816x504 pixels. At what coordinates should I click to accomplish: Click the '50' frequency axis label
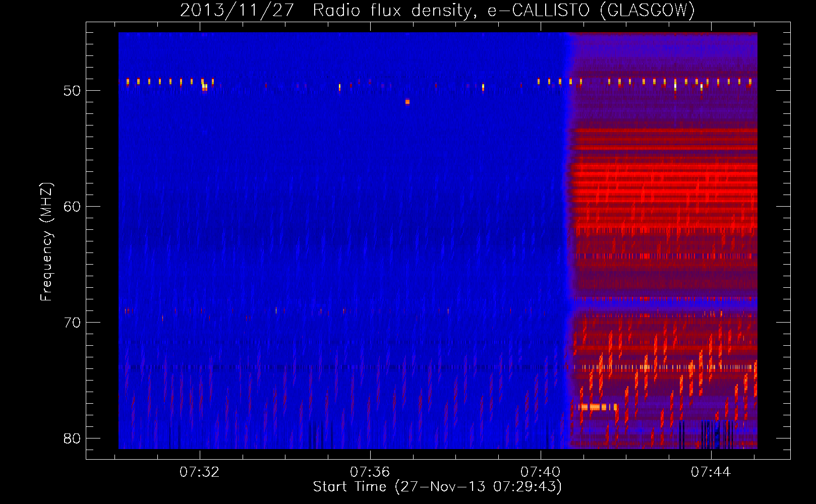click(72, 91)
